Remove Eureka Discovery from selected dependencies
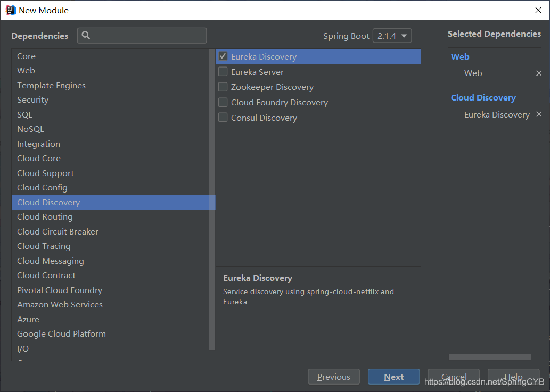The height and width of the screenshot is (392, 550). [538, 114]
